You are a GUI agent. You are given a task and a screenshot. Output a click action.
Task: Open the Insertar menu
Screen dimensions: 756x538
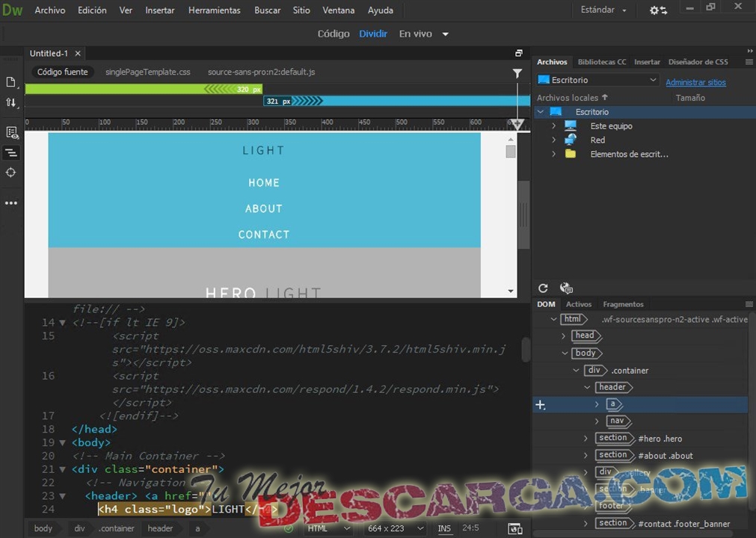pyautogui.click(x=159, y=10)
